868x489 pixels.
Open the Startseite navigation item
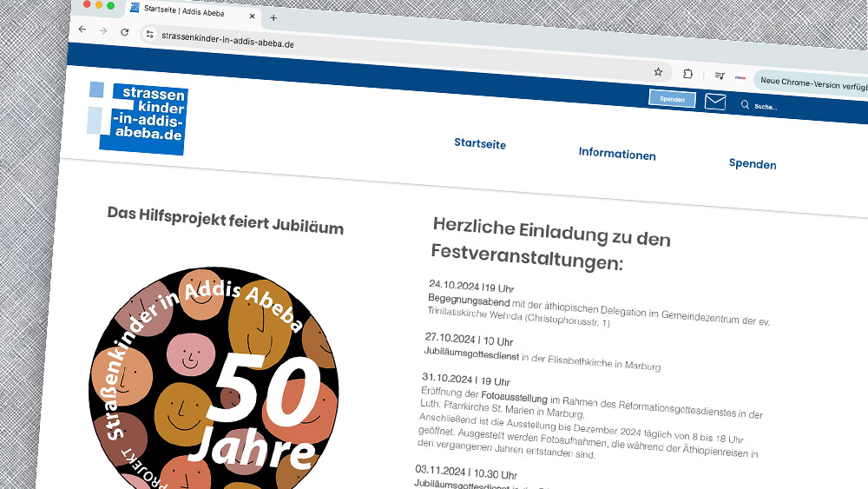click(x=480, y=143)
